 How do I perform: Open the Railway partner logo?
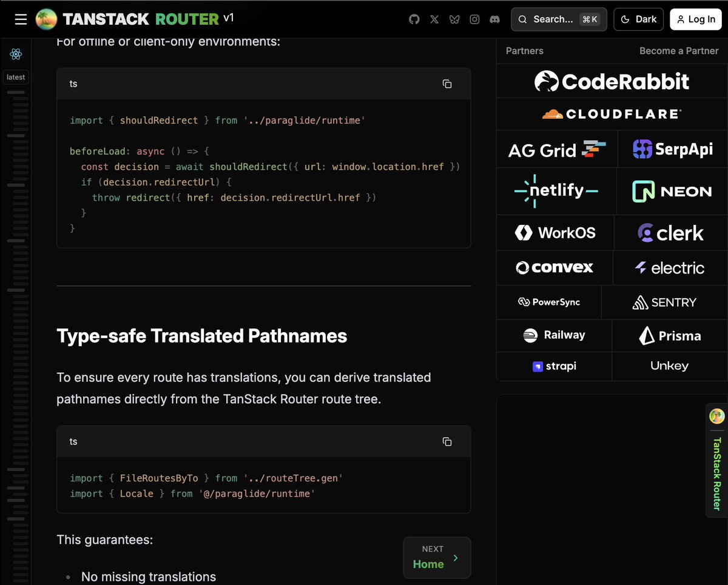pyautogui.click(x=554, y=335)
